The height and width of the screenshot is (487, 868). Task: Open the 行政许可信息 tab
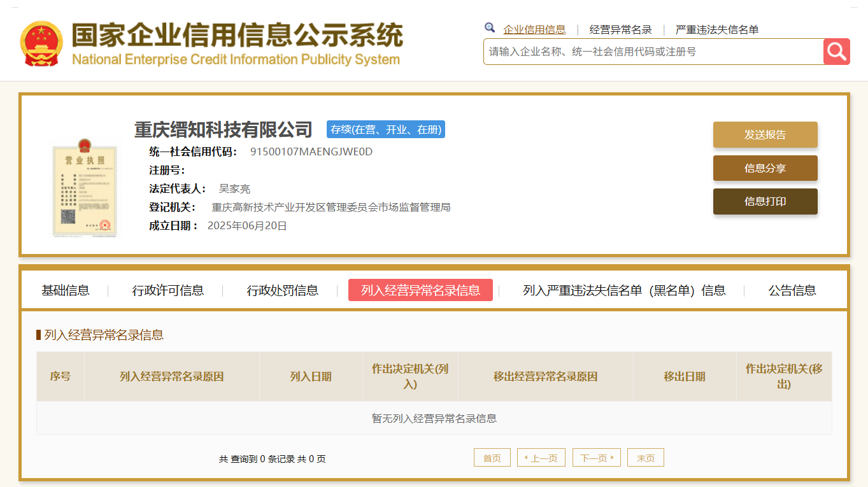point(168,290)
